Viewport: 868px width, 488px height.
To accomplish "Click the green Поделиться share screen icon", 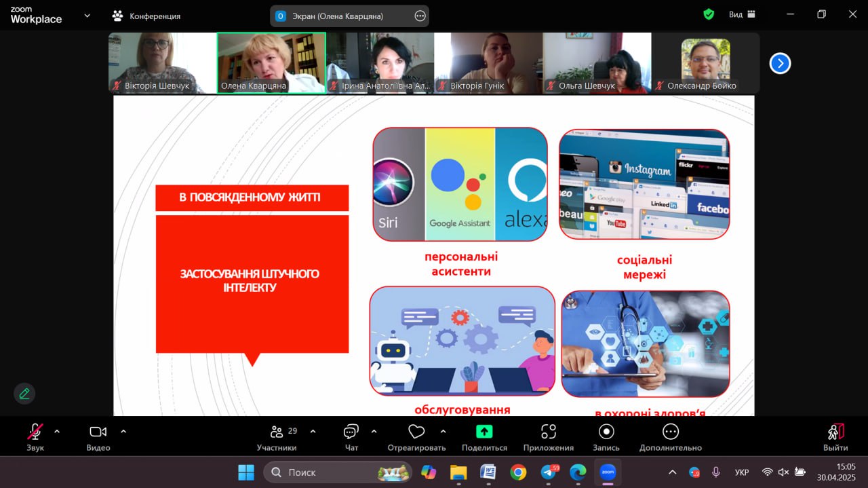I will coord(484,432).
